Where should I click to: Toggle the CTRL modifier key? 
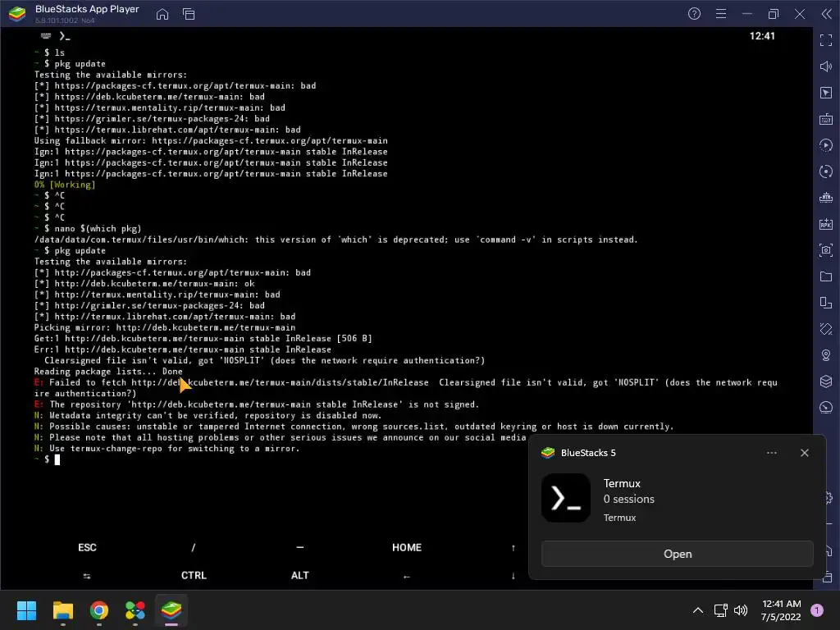point(194,575)
